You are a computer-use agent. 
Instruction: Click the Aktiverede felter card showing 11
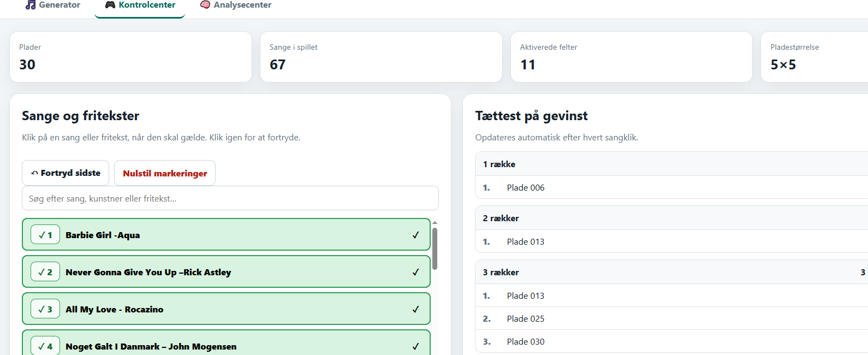click(x=632, y=57)
